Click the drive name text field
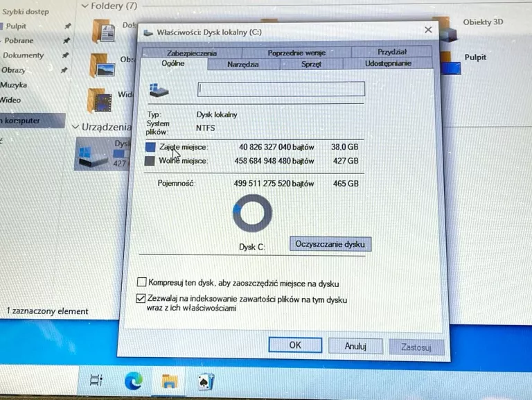This screenshot has width=532, height=400. click(x=281, y=89)
